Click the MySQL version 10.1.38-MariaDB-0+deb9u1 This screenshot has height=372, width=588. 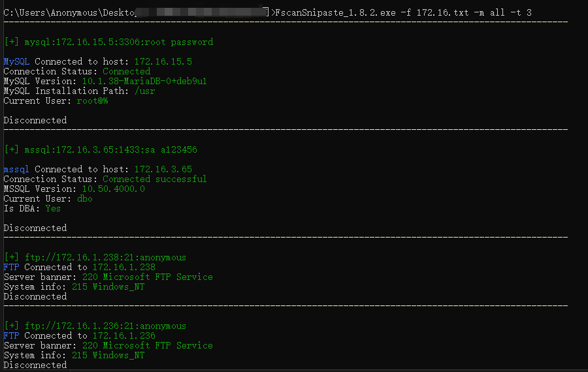144,82
